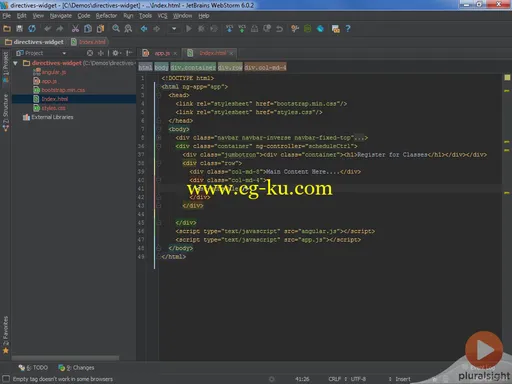Click the Undo arrow in toolbar

48,29
